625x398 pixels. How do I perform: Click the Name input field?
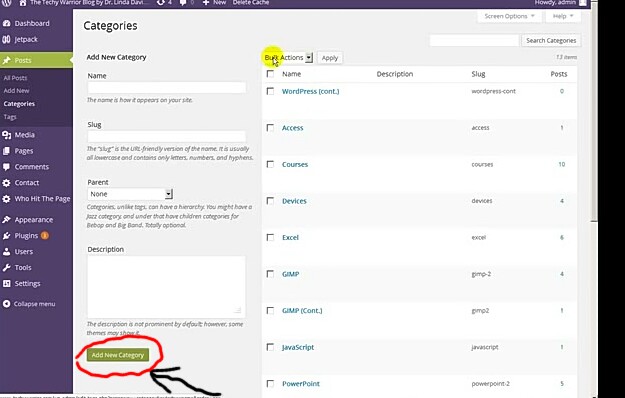pyautogui.click(x=167, y=87)
